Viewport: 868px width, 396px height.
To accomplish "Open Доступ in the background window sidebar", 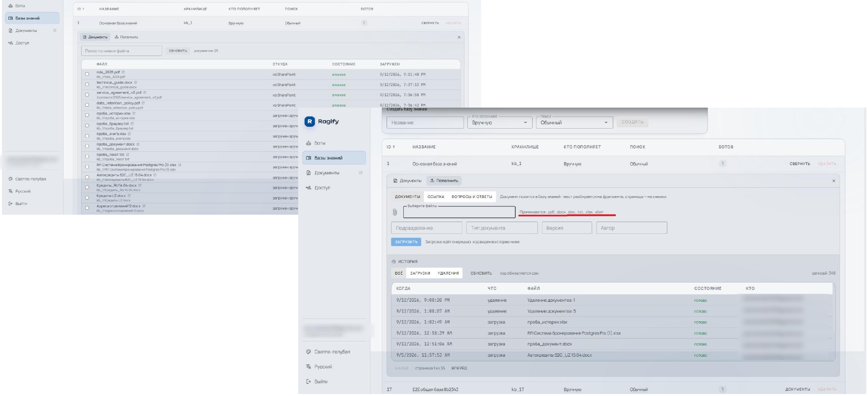I will (x=22, y=43).
